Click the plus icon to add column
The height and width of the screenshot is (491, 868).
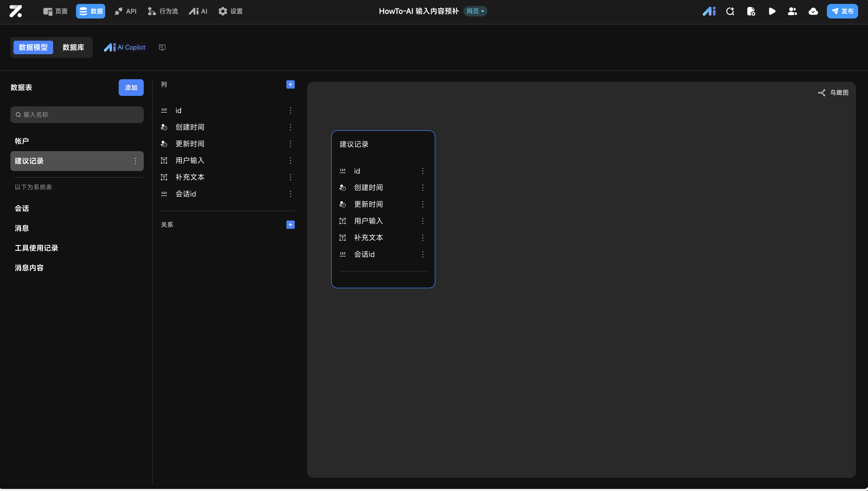point(290,84)
